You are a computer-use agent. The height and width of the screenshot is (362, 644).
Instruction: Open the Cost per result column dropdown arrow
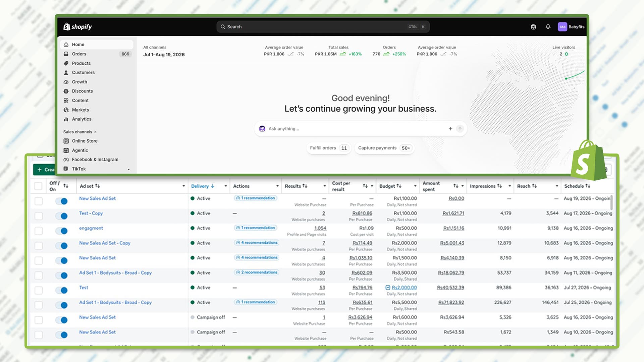point(372,186)
